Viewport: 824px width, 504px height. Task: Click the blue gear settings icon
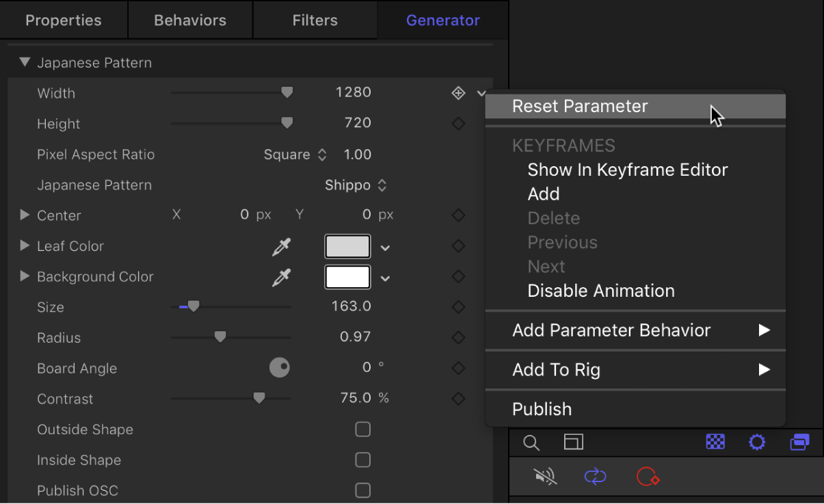click(757, 442)
